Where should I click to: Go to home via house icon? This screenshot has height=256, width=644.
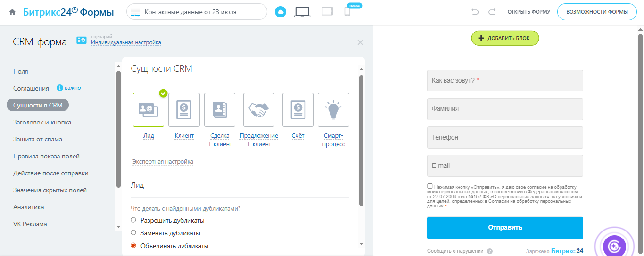12,13
